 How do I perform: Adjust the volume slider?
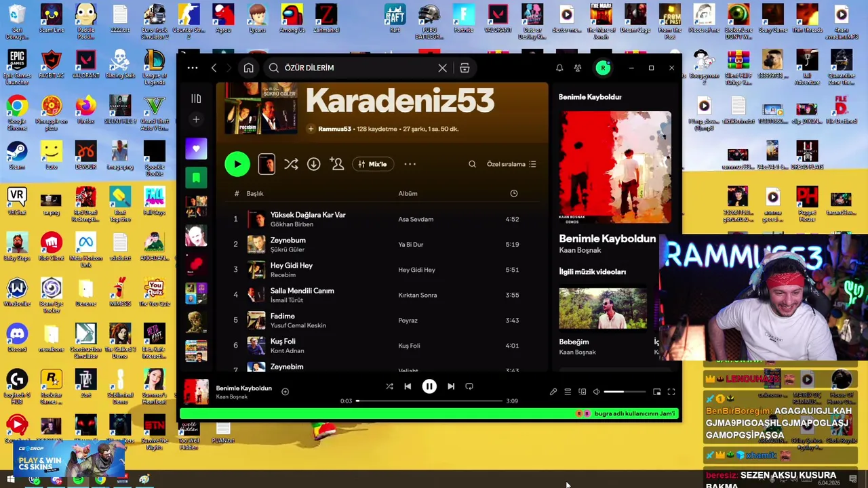click(624, 392)
